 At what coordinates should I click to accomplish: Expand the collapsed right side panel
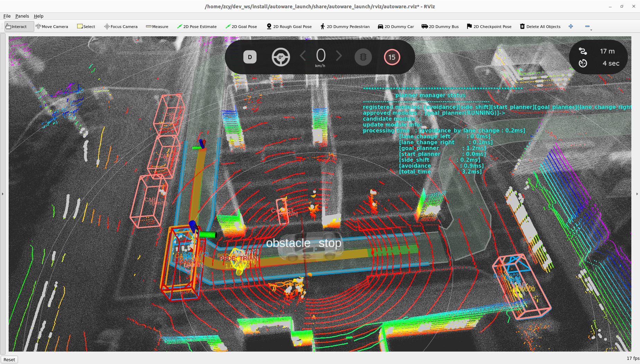(x=637, y=194)
